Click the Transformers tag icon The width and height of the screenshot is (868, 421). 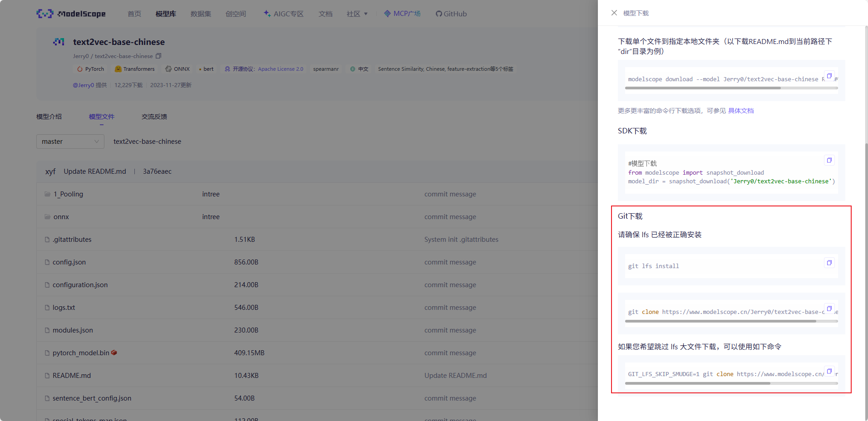click(118, 69)
